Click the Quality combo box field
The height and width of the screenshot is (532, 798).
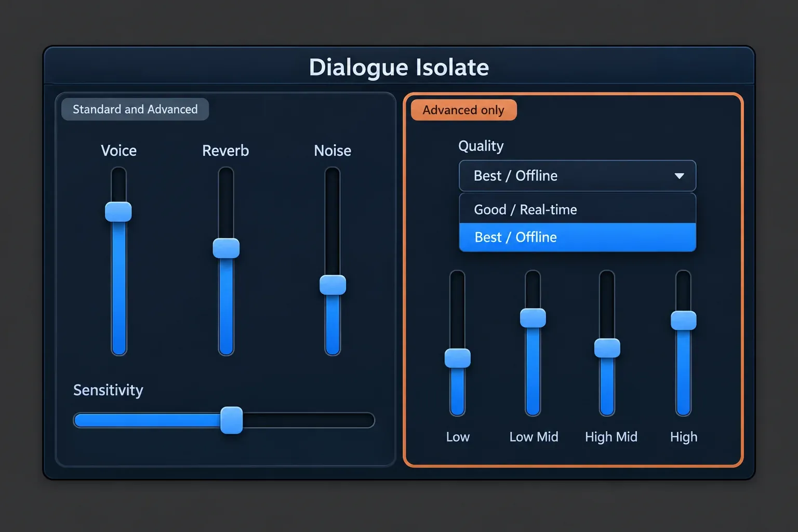[577, 176]
